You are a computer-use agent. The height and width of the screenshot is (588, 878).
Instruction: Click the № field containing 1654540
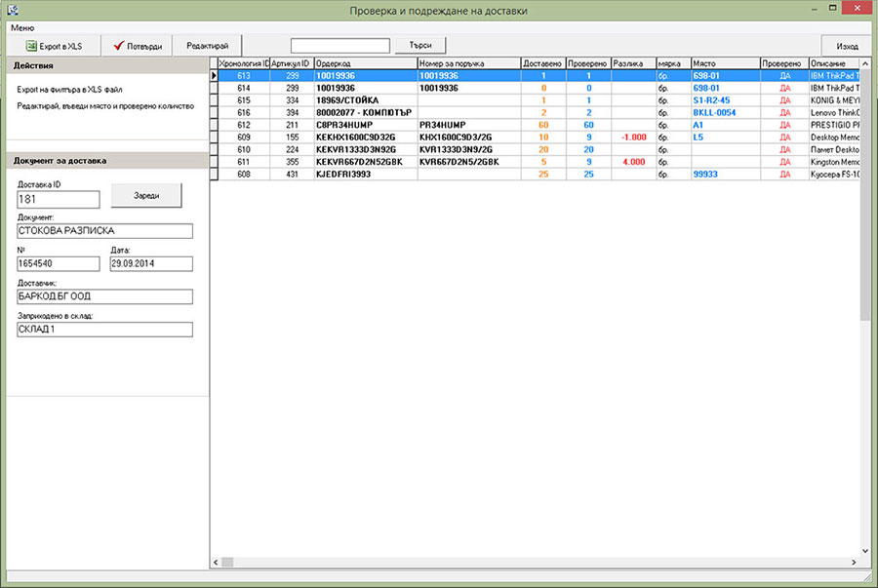point(59,263)
